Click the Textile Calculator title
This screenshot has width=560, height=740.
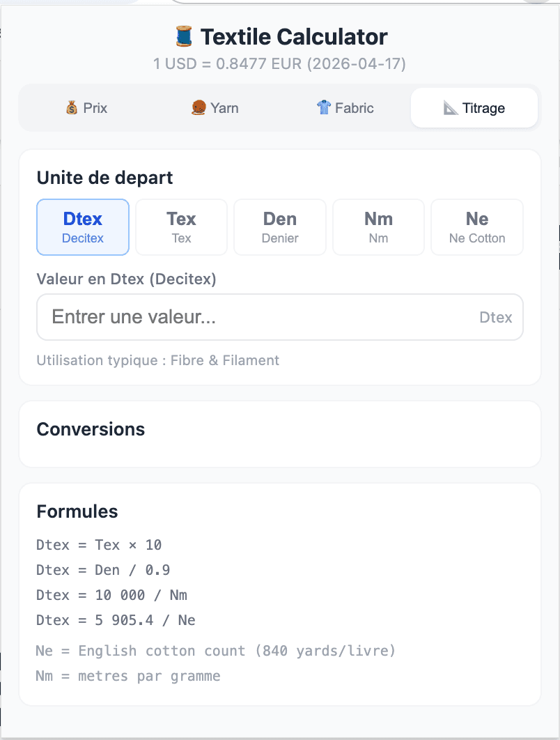coord(293,36)
